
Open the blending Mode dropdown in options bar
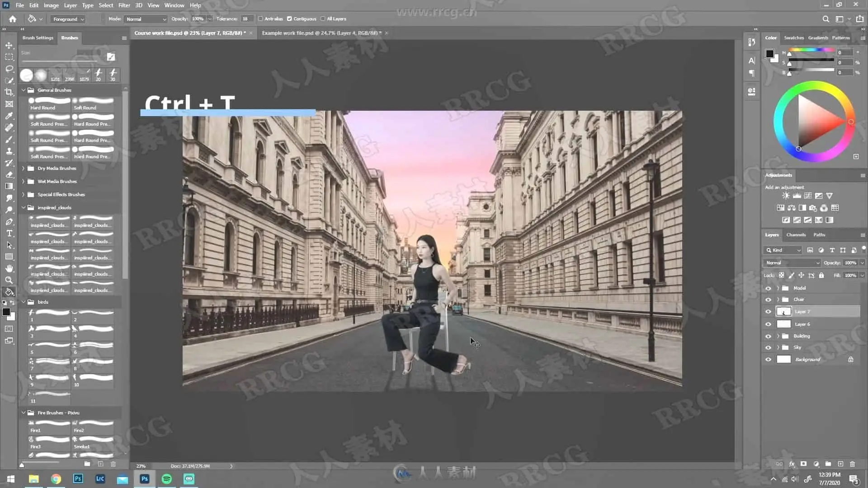coord(146,19)
